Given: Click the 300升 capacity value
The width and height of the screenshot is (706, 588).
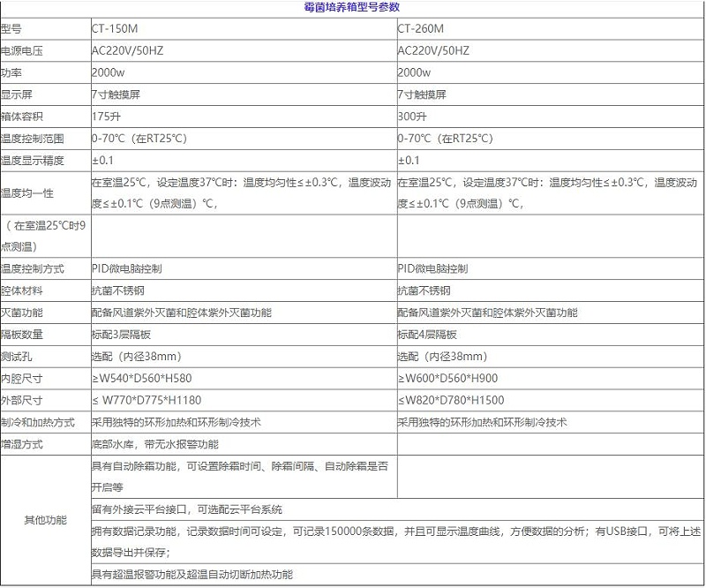Looking at the screenshot, I should 412,117.
